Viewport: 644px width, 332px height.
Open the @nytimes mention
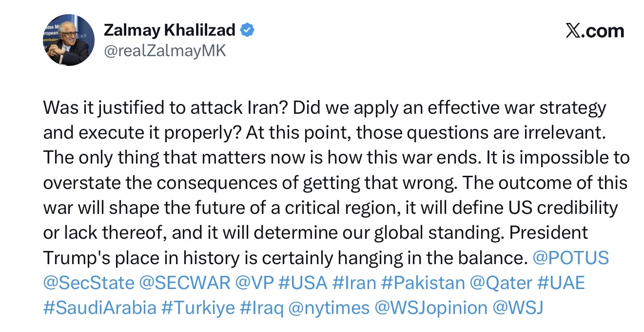tap(329, 308)
